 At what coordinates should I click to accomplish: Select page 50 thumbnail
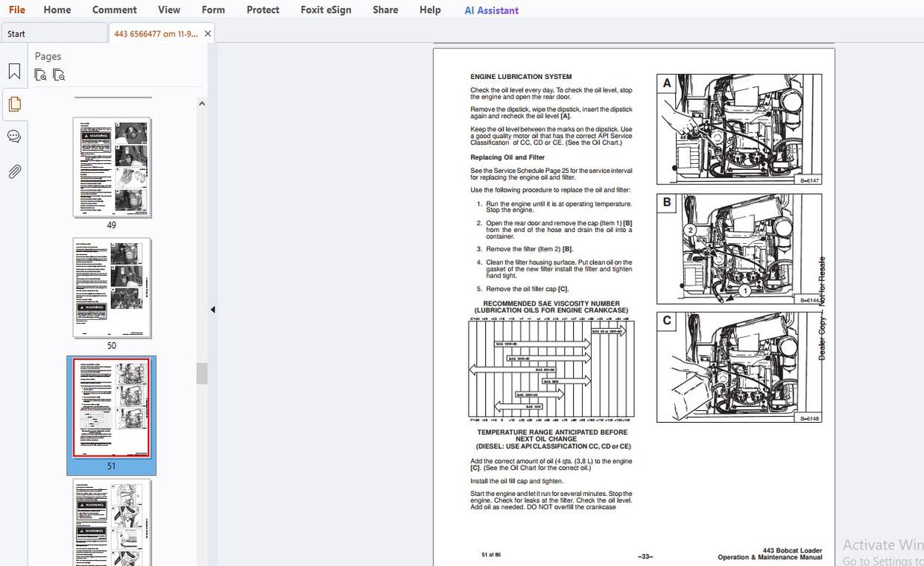[112, 288]
